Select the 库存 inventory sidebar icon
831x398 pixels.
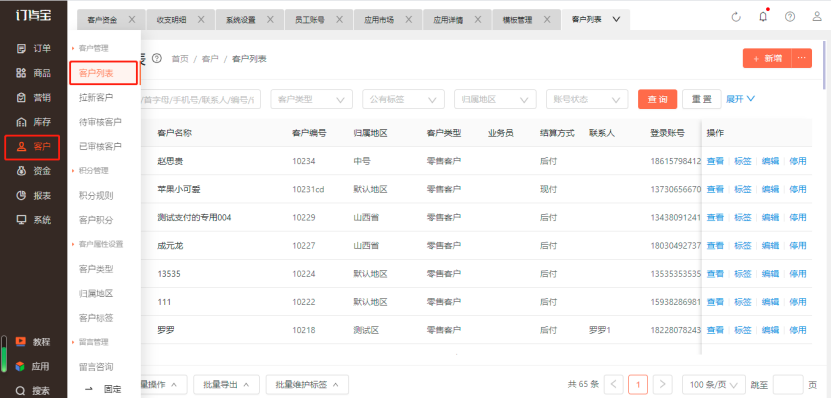(x=21, y=122)
